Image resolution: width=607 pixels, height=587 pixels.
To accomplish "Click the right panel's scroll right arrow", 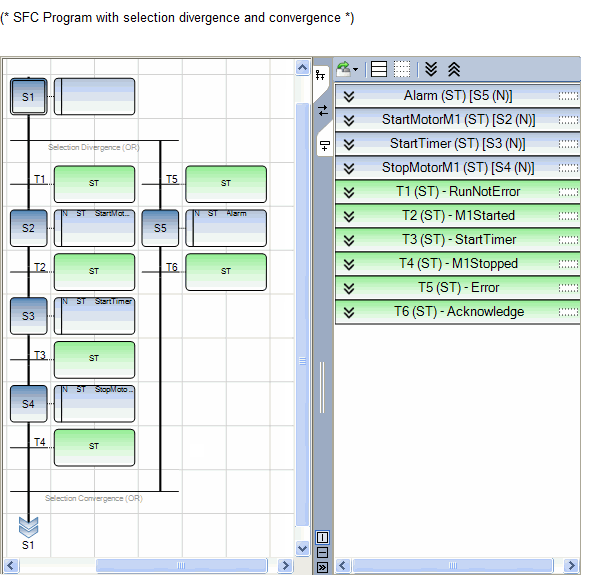I will [x=571, y=566].
